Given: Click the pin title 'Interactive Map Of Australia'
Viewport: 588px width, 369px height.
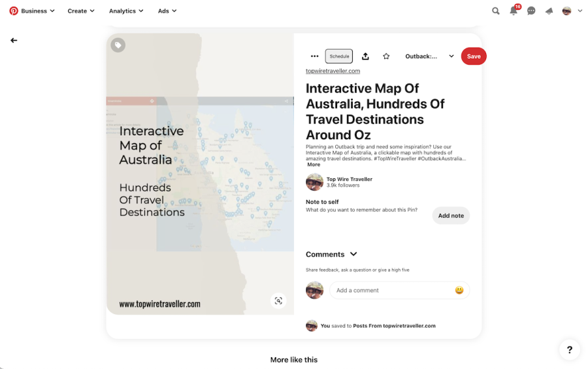Looking at the screenshot, I should (376, 112).
